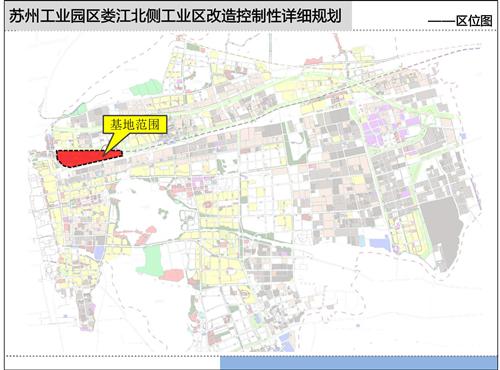Viewport: 500px width, 370px height.
Task: Select the red highlighted base area polygon
Action: coord(87,158)
